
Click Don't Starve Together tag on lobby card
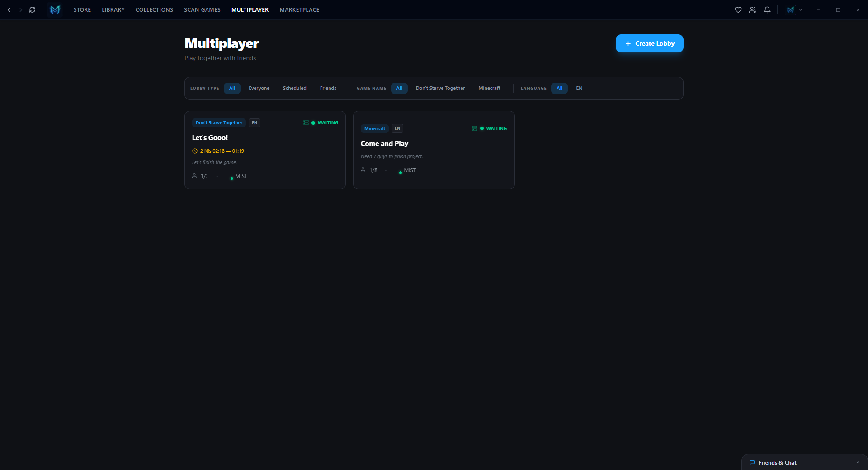click(219, 123)
